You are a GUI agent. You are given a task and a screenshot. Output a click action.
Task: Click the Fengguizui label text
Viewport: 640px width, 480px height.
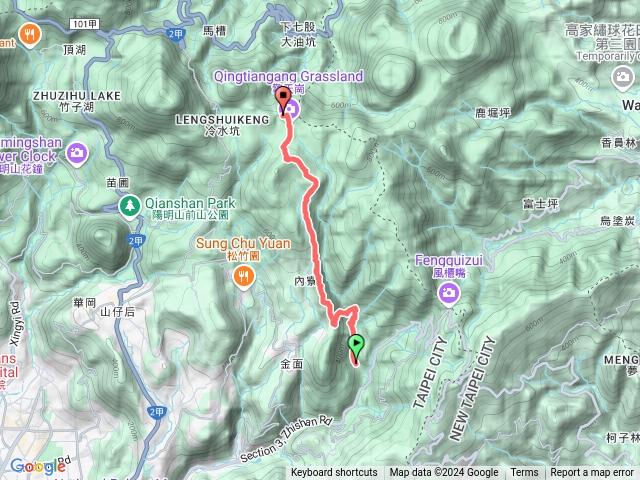tap(449, 260)
